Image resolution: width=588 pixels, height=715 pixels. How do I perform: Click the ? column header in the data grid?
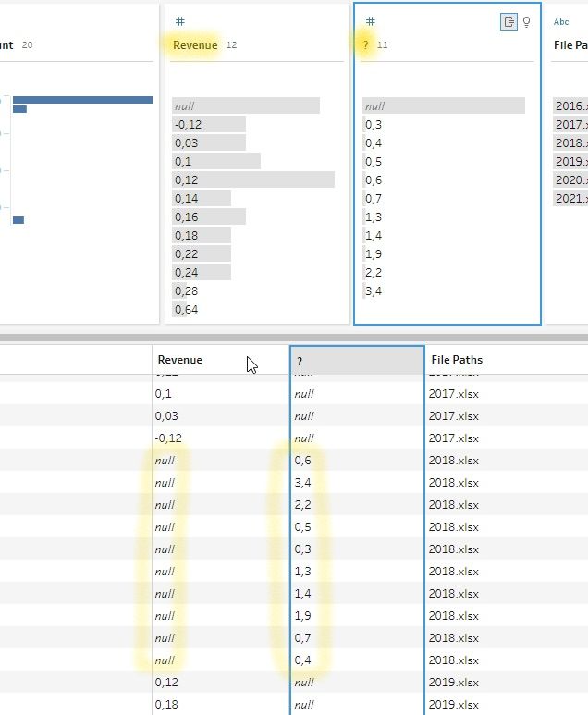tap(358, 361)
